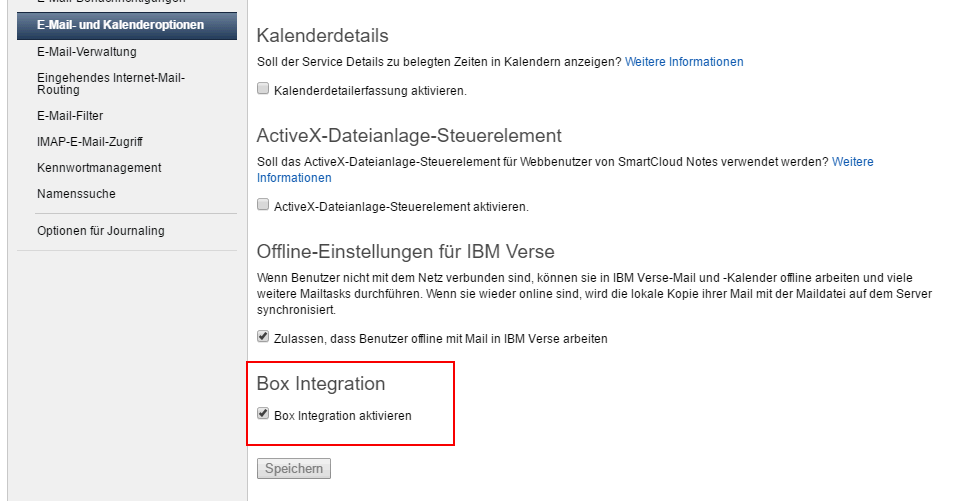Click the Box Integration heading
Image resolution: width=962 pixels, height=501 pixels.
(321, 383)
